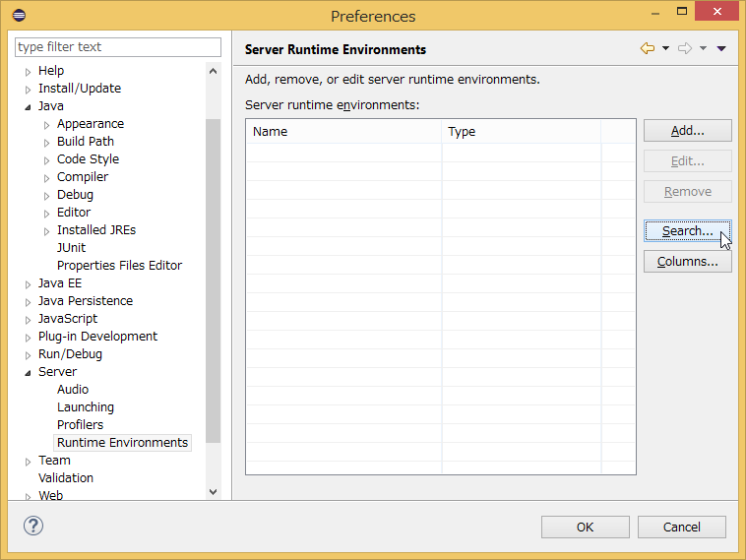This screenshot has width=746, height=560.
Task: Select Installed JREs label
Action: [96, 230]
